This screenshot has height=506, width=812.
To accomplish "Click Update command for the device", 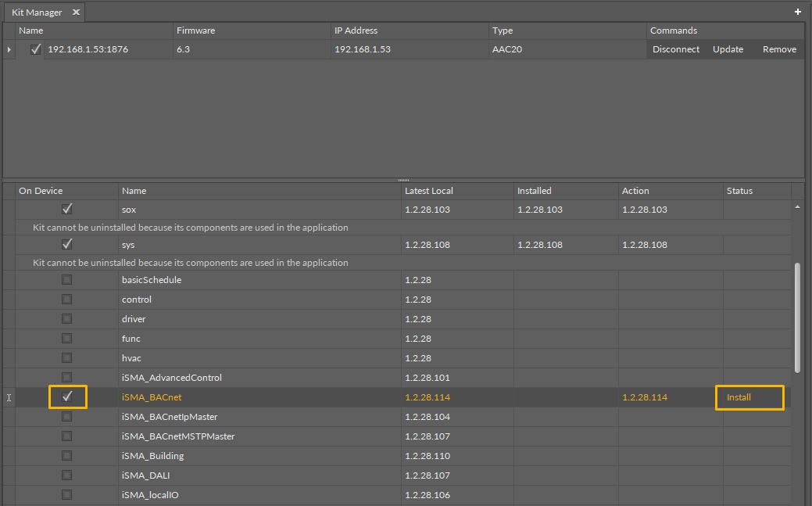I will pyautogui.click(x=728, y=49).
